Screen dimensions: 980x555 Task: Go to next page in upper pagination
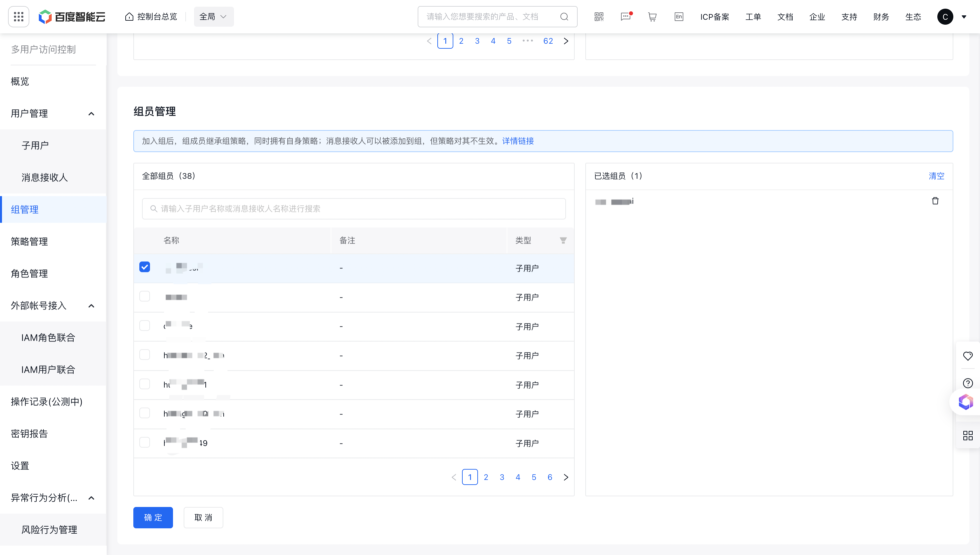click(566, 41)
